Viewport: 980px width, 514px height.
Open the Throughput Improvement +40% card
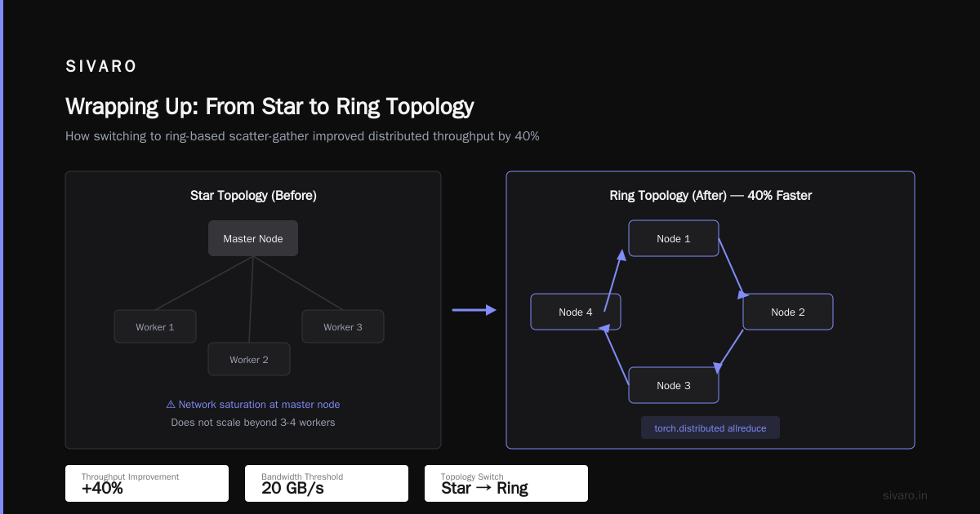(x=147, y=483)
